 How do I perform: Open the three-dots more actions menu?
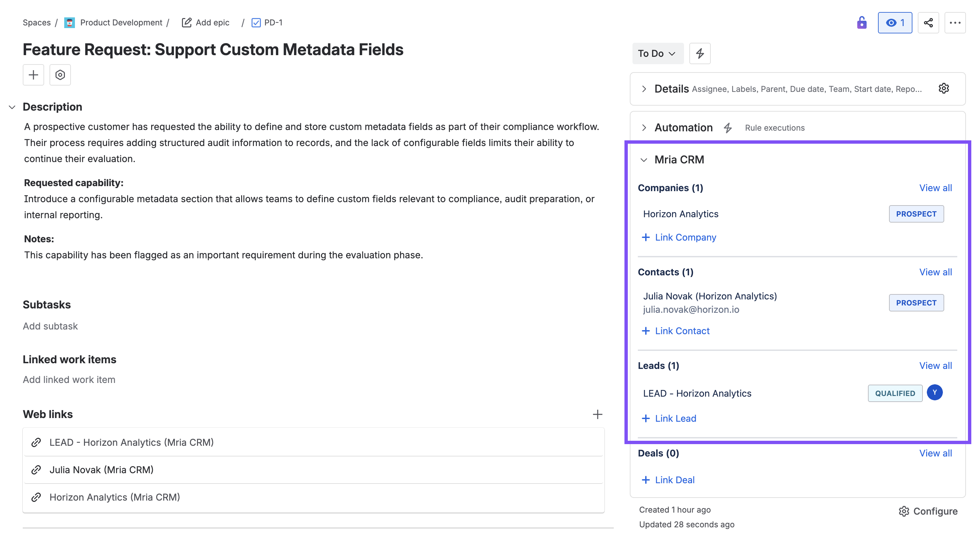(955, 23)
